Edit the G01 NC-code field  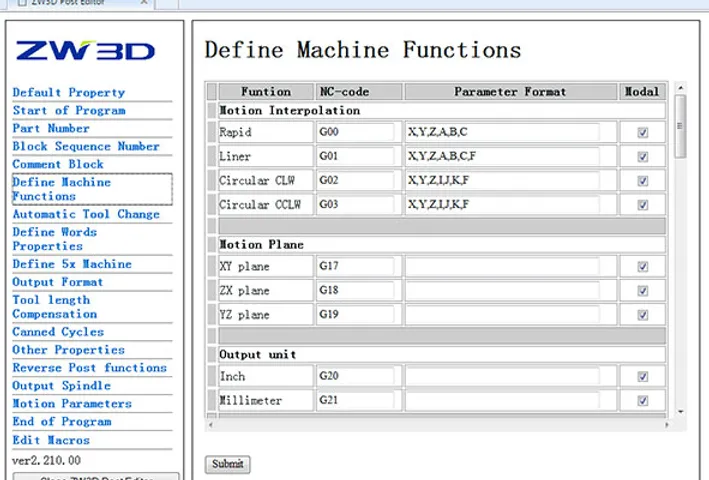pos(355,156)
